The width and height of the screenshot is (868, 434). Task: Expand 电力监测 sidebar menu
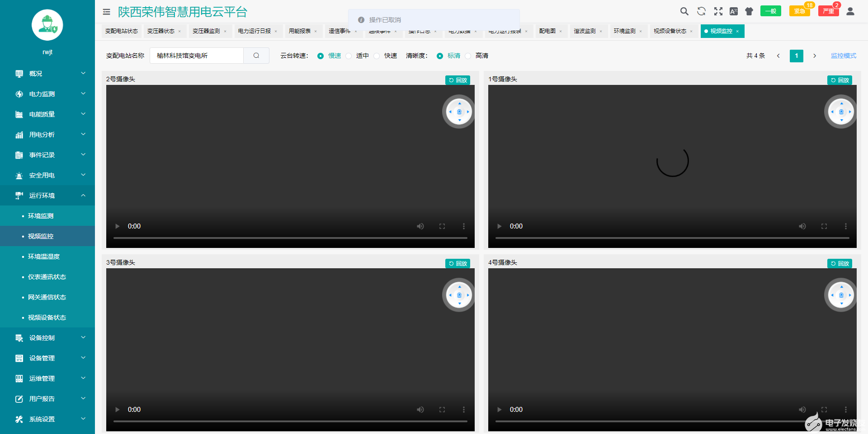coord(47,94)
